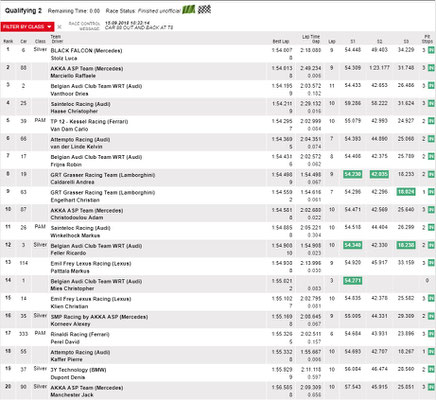
Task: Click the green pit icon in Dupont Denis's row
Action: click(x=431, y=369)
